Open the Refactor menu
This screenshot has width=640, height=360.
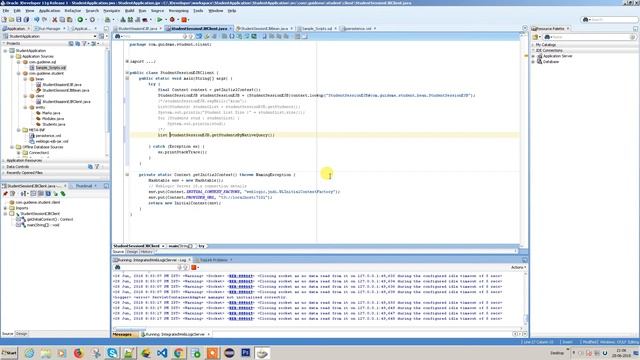click(73, 11)
